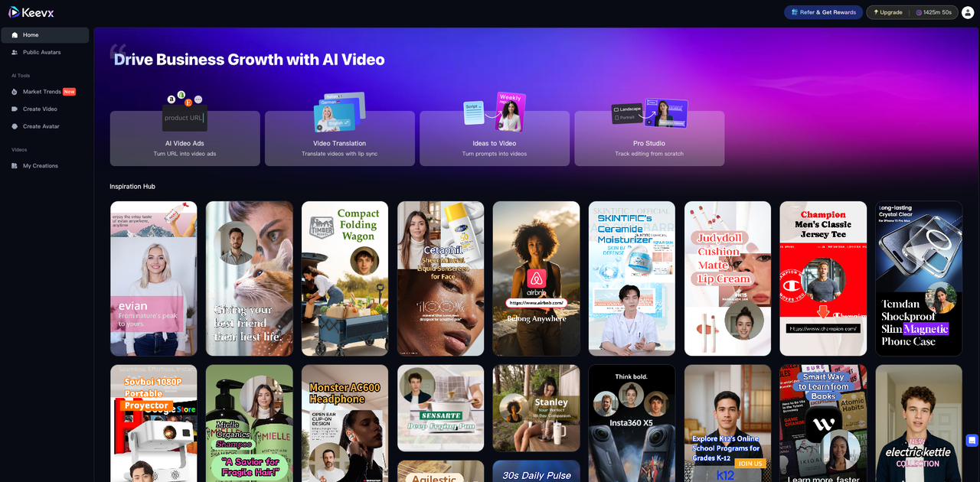Click the My Creations sidebar icon

(15, 166)
